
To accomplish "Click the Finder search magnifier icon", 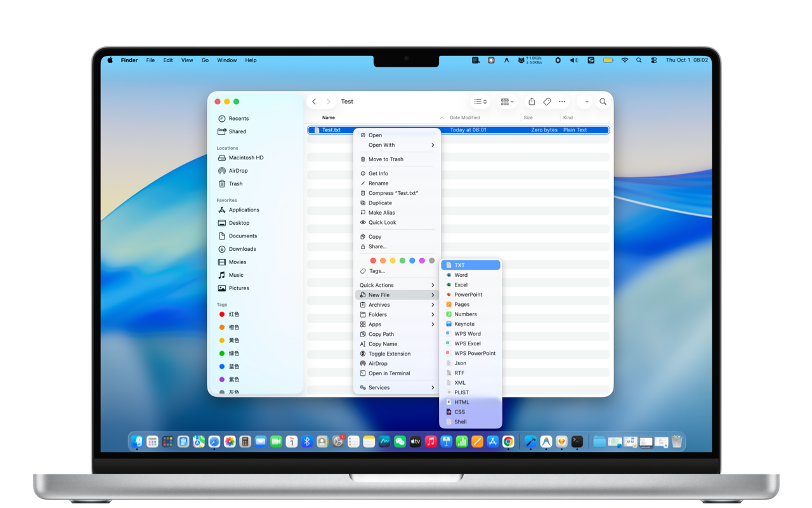I will pyautogui.click(x=603, y=102).
